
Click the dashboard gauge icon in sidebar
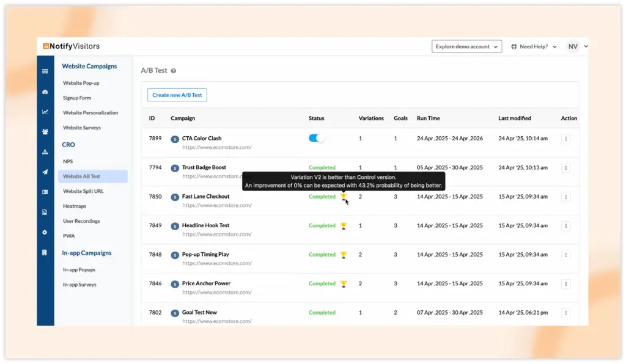pos(45,92)
